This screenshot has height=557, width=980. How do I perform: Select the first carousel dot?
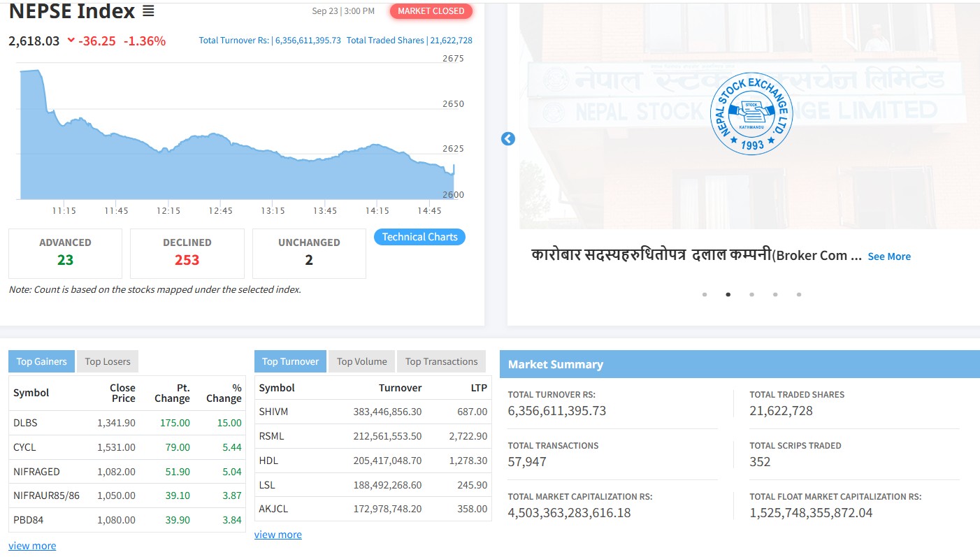click(705, 294)
